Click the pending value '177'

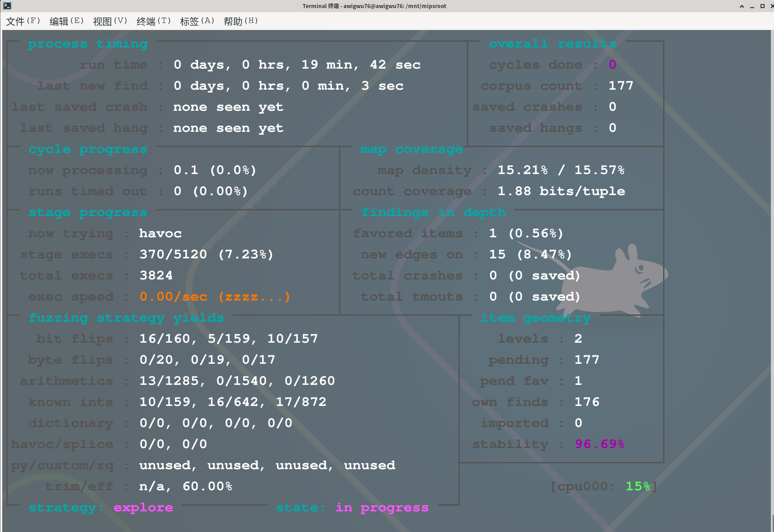click(587, 360)
